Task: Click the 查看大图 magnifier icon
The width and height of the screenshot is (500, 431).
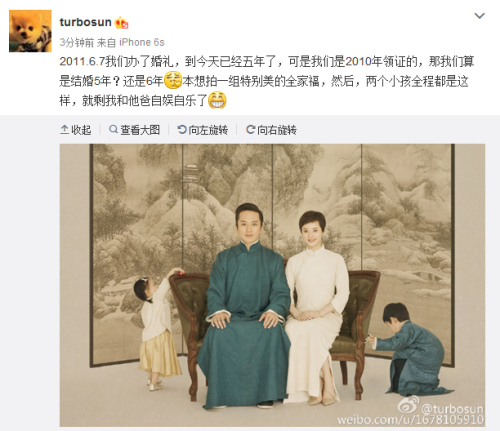Action: pyautogui.click(x=113, y=129)
